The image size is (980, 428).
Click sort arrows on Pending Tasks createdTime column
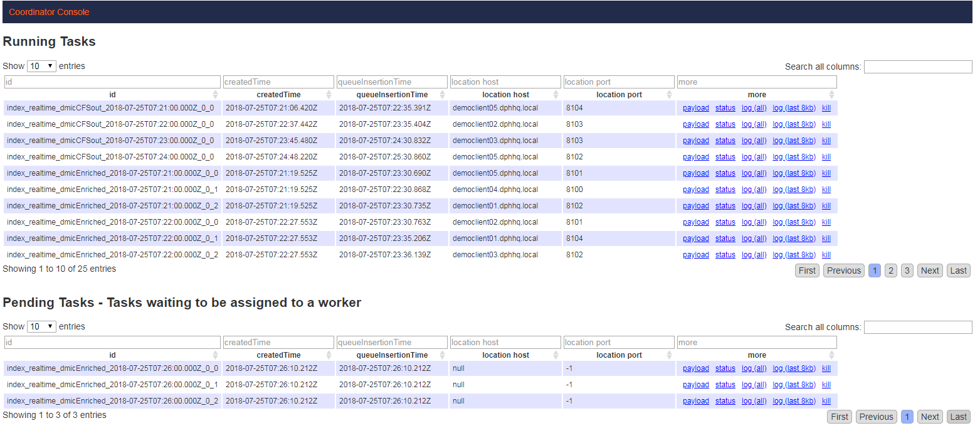tap(329, 355)
